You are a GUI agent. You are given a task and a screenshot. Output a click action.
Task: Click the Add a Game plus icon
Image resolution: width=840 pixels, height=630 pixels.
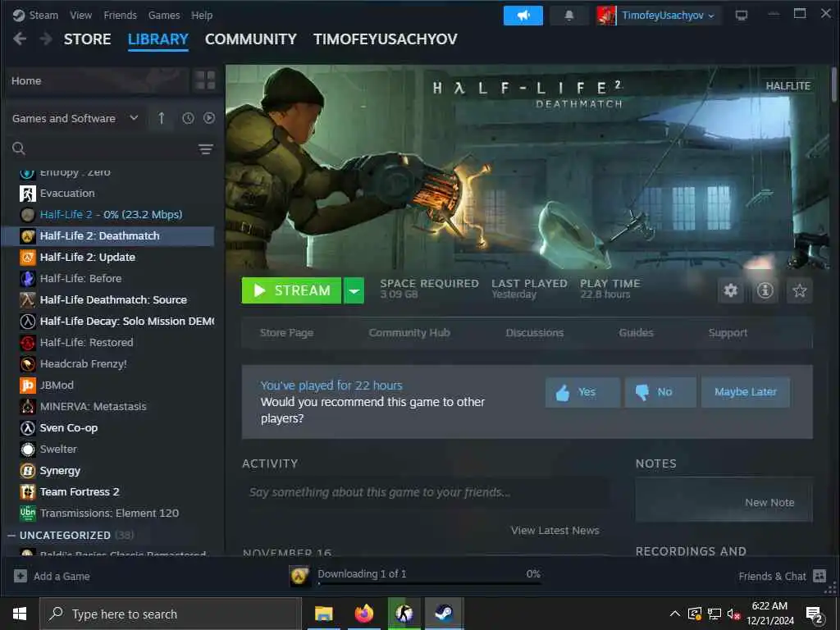pos(21,576)
